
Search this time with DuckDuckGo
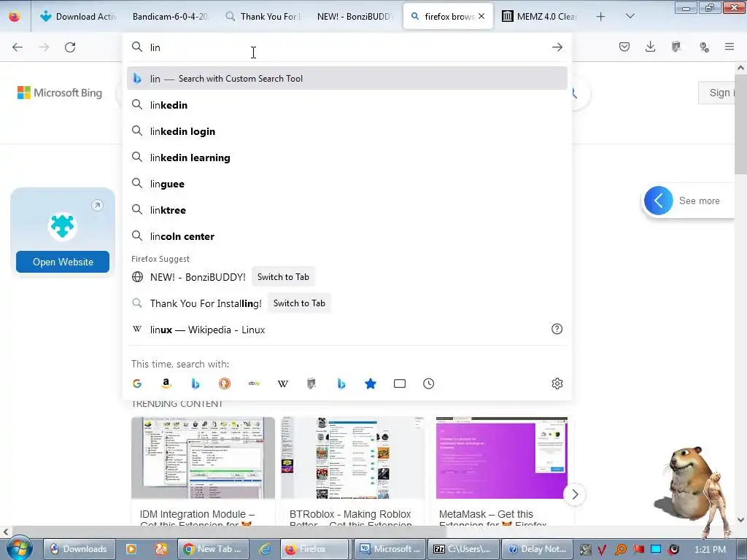click(225, 384)
